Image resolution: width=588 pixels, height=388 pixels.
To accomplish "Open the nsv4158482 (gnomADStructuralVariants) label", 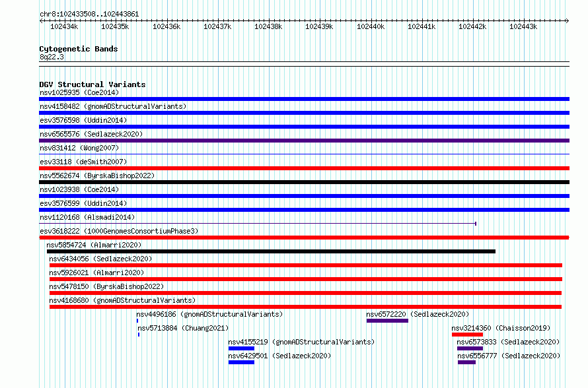I will click(113, 106).
